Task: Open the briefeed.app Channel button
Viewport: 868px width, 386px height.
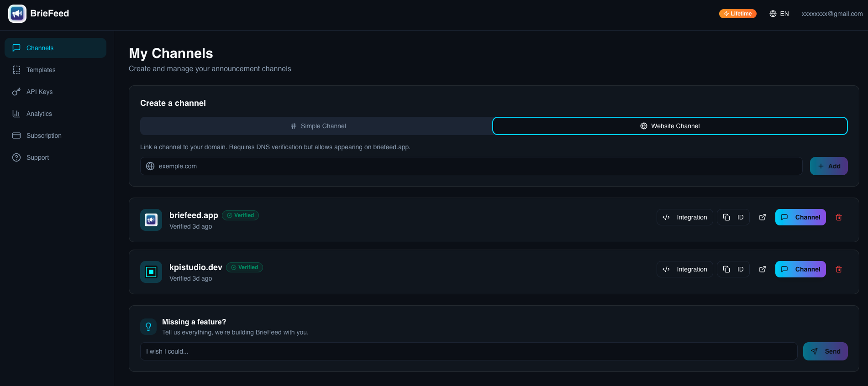Action: tap(800, 217)
